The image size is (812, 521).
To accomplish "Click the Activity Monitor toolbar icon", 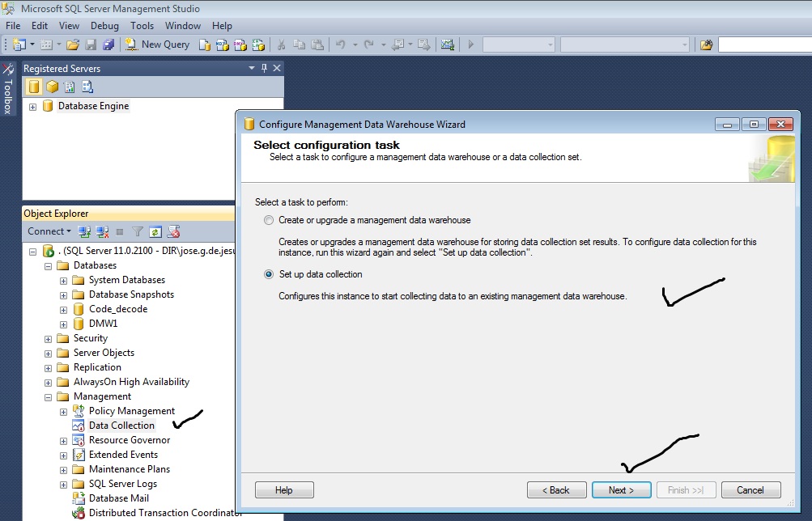I will pyautogui.click(x=448, y=45).
